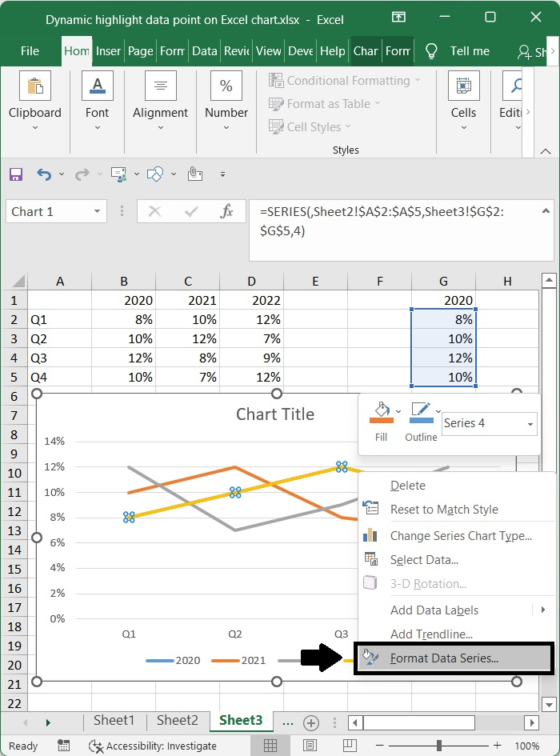Open the Fill color dropdown arrow
This screenshot has width=560, height=756.
[x=398, y=411]
